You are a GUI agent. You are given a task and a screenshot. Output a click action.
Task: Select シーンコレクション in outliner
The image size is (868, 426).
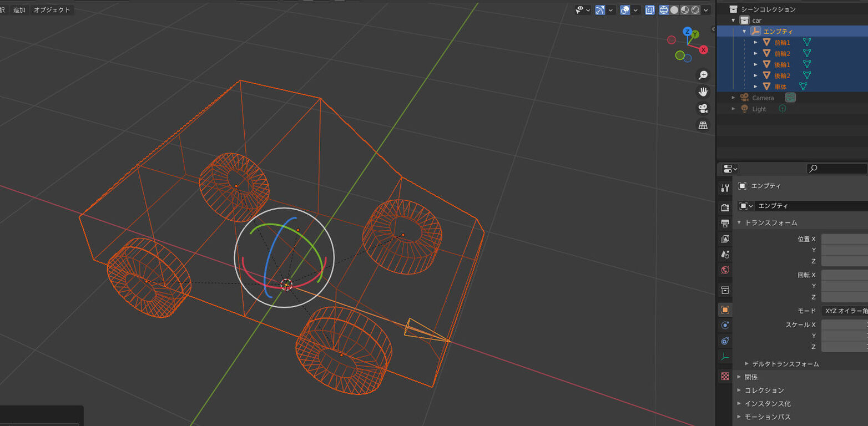tap(769, 9)
